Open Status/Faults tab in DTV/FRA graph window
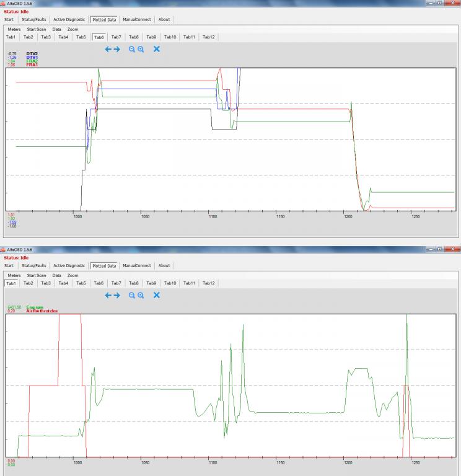The height and width of the screenshot is (476, 461). click(x=33, y=19)
